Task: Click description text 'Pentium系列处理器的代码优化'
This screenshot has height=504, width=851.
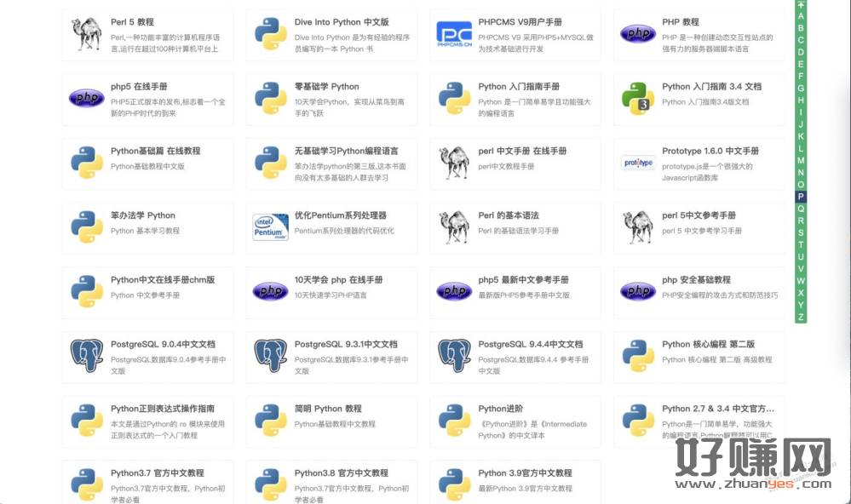Action: 344,231
